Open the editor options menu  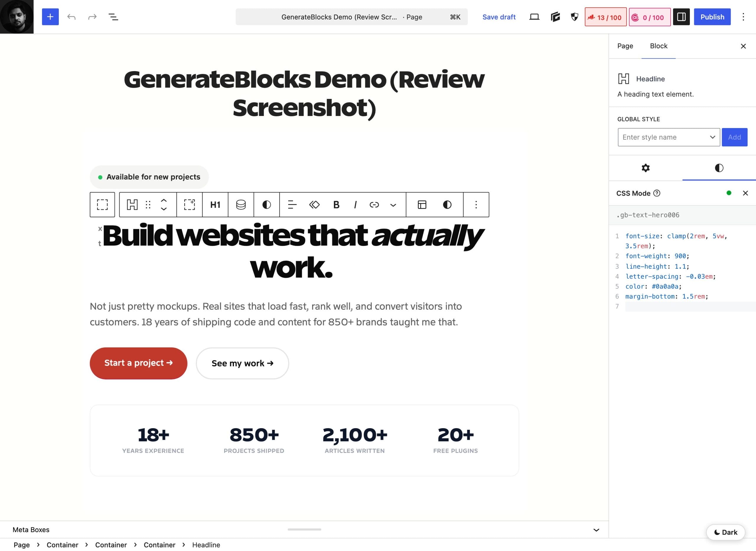point(743,17)
